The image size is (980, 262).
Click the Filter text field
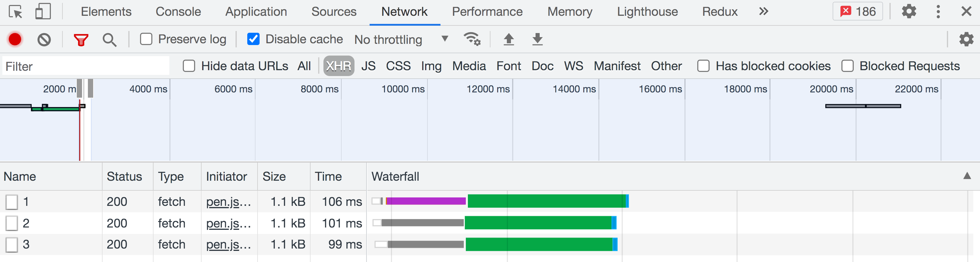click(86, 66)
